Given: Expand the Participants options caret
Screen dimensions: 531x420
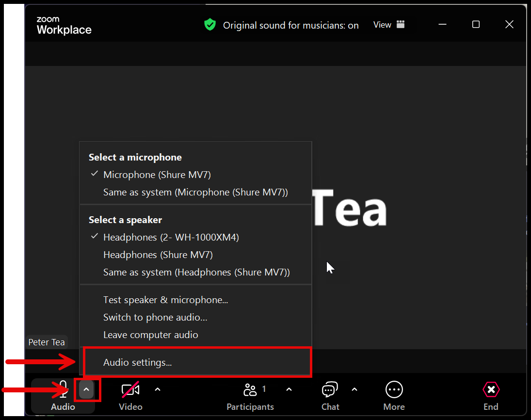Looking at the screenshot, I should (289, 389).
